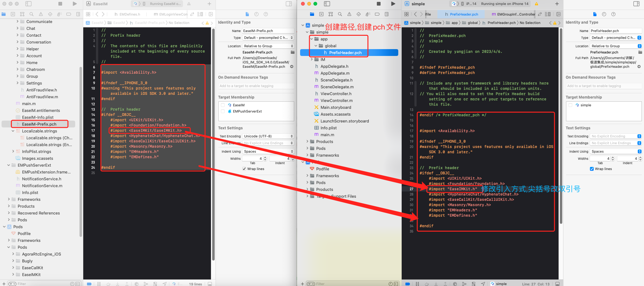Select the EaseIM-Prefix.pch file in the navigator
Screen dimensions: 644x286
point(39,124)
